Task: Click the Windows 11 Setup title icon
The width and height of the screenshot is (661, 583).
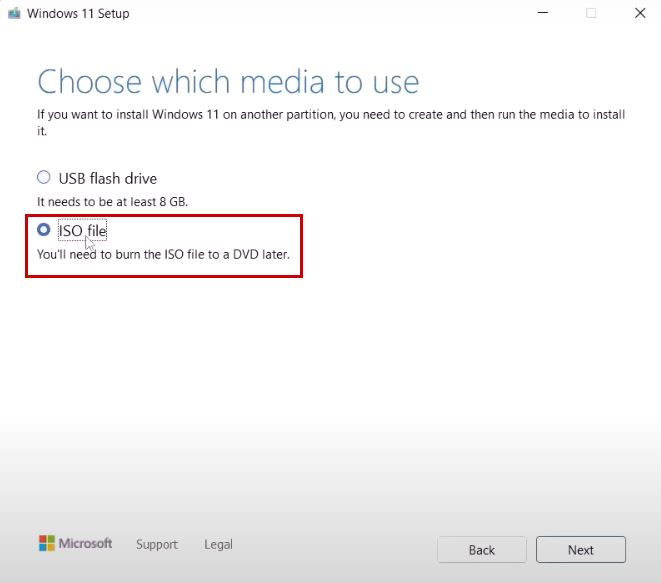Action: pos(14,13)
